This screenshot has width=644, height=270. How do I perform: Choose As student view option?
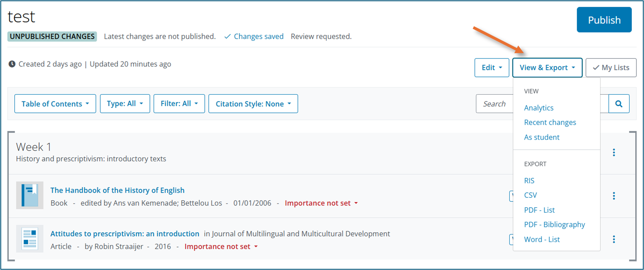tap(542, 137)
